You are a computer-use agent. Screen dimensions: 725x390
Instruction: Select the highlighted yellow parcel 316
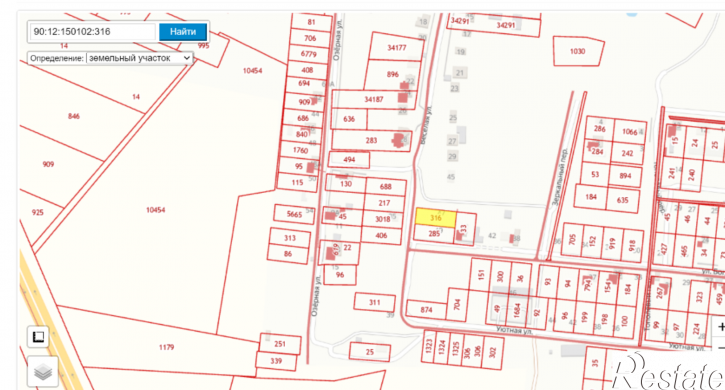[436, 217]
